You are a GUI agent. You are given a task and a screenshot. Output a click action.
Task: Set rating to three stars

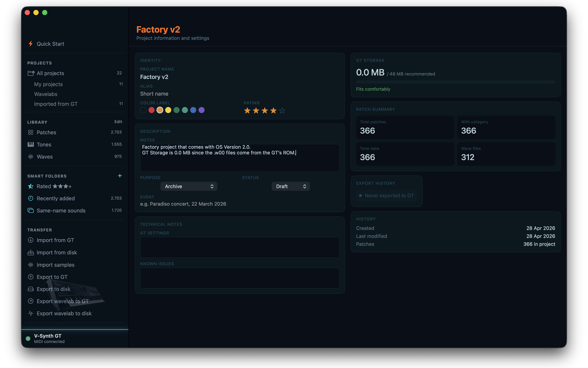pyautogui.click(x=265, y=111)
